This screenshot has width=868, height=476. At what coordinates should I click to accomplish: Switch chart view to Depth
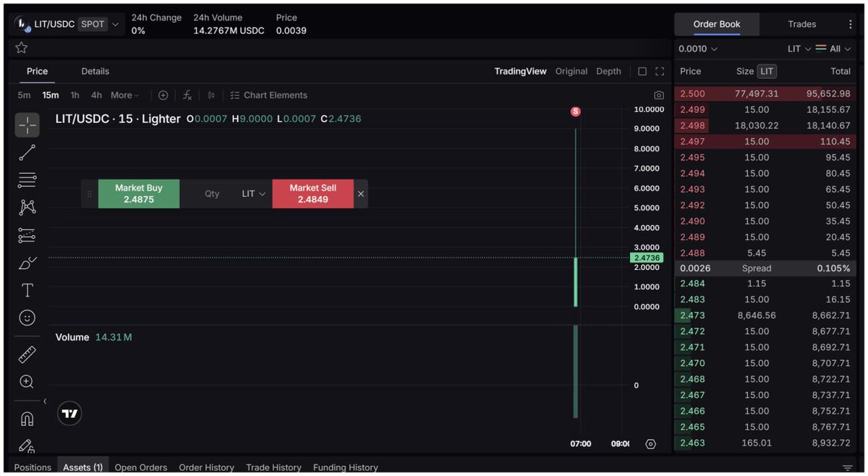(608, 72)
